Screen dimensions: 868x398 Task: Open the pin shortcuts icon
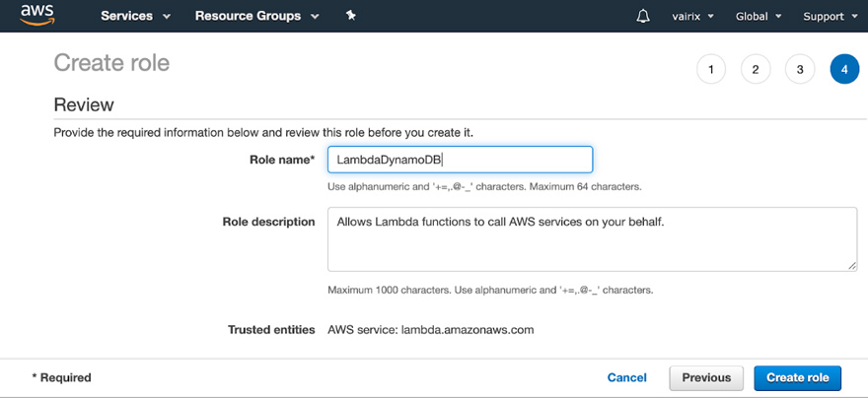(x=350, y=16)
